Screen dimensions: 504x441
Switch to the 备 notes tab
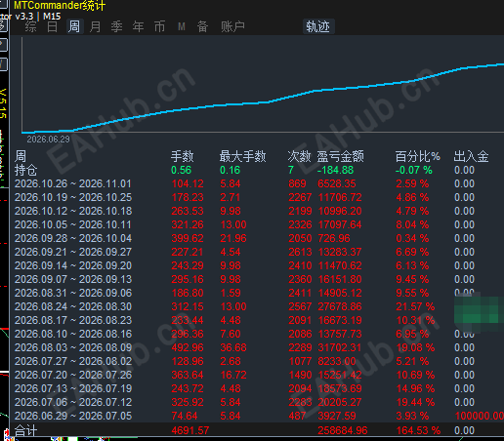click(x=202, y=26)
